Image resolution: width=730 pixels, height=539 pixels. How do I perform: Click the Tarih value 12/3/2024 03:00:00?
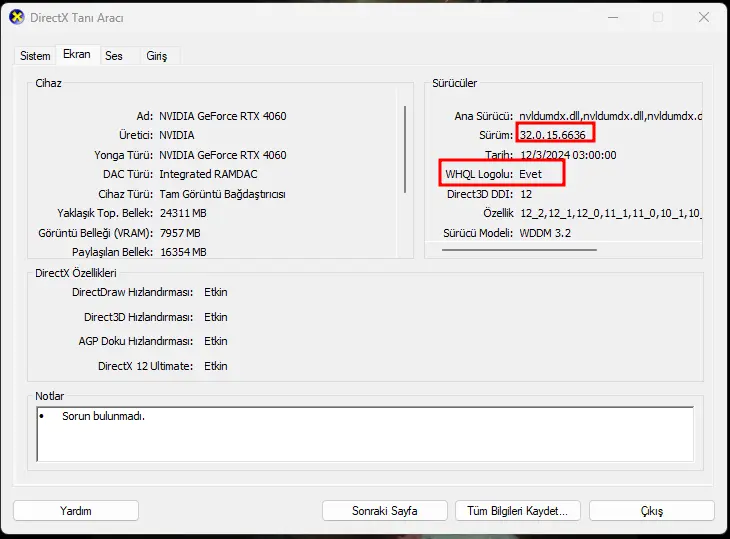(568, 155)
